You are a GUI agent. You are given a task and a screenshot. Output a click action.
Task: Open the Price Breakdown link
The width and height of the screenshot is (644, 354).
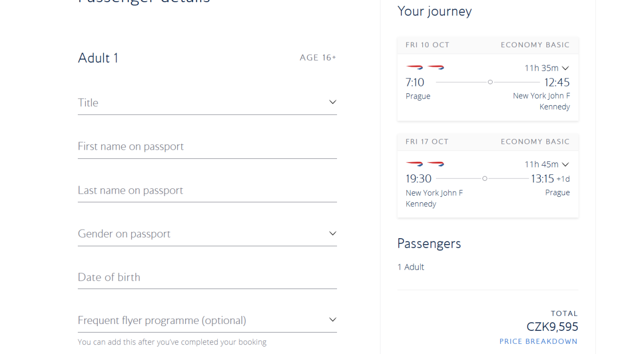pyautogui.click(x=538, y=342)
